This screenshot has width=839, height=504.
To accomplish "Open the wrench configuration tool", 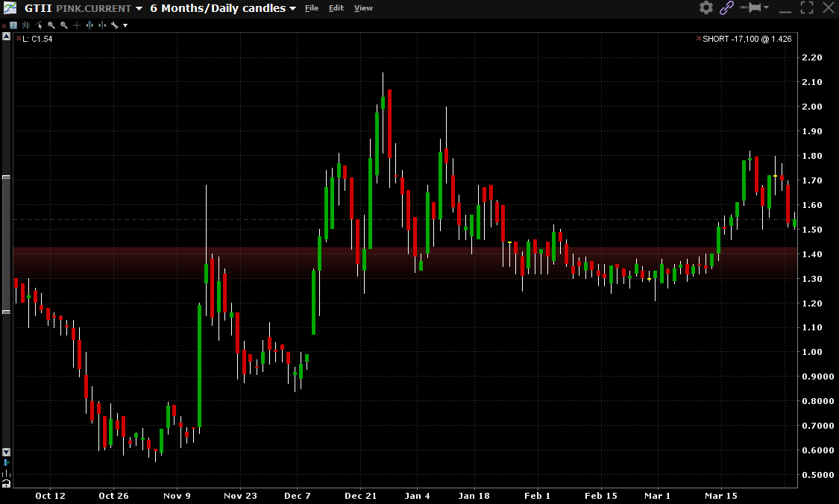I will point(115,25).
